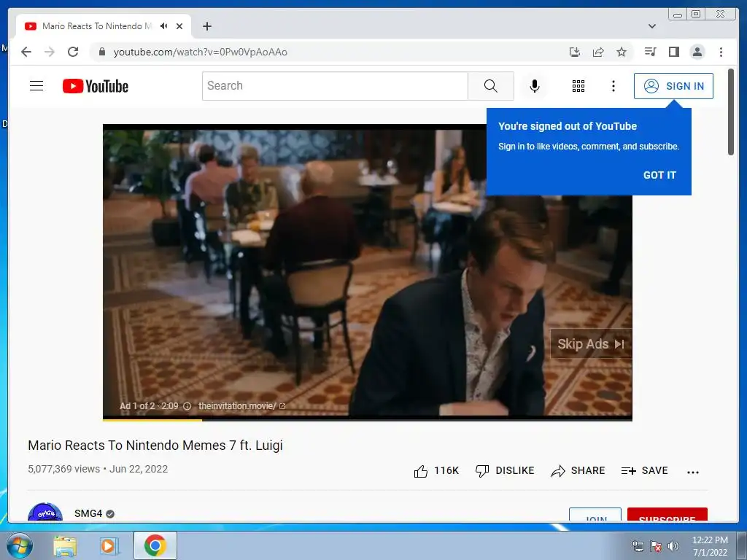Open the SMG4 channel avatar
Image resolution: width=747 pixels, height=560 pixels.
pos(45,513)
